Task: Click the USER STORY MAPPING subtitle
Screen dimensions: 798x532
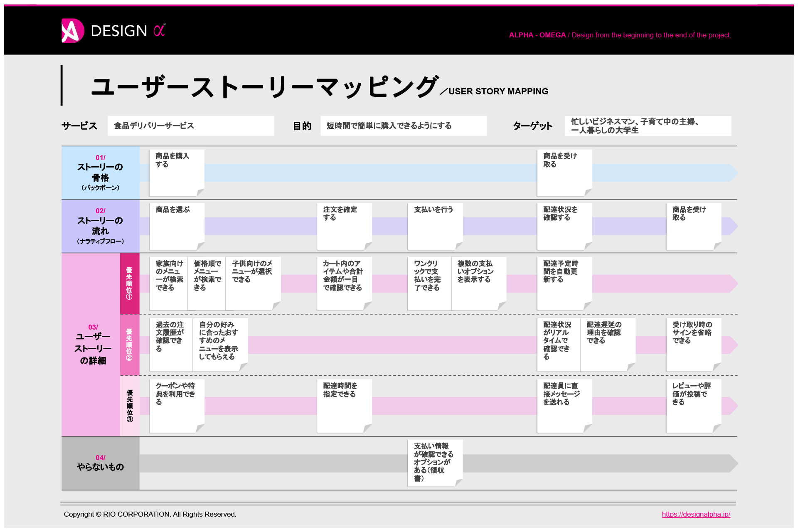Action: (x=498, y=91)
